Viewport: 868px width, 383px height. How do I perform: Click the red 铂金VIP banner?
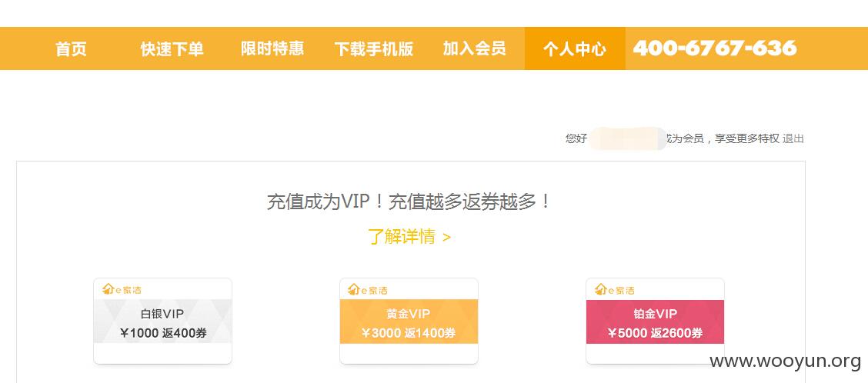(655, 321)
